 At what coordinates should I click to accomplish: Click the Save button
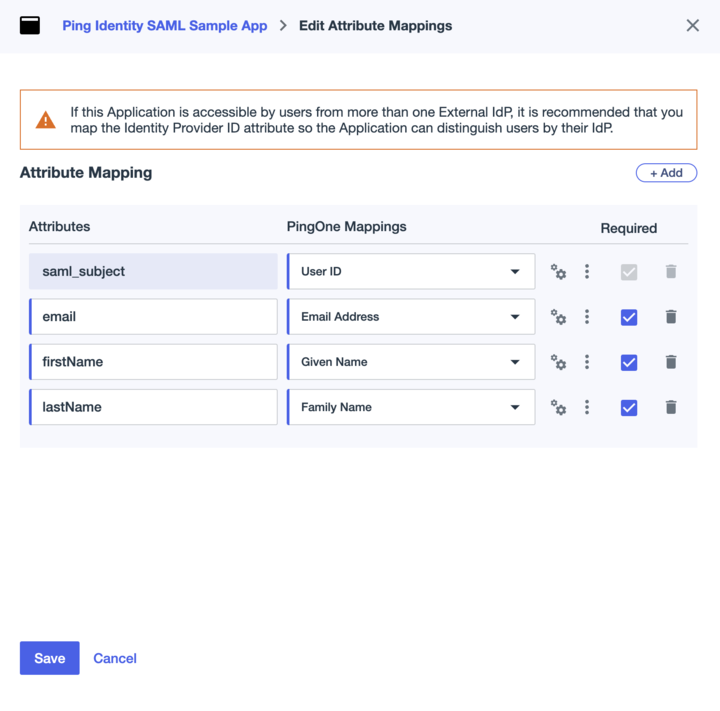50,658
